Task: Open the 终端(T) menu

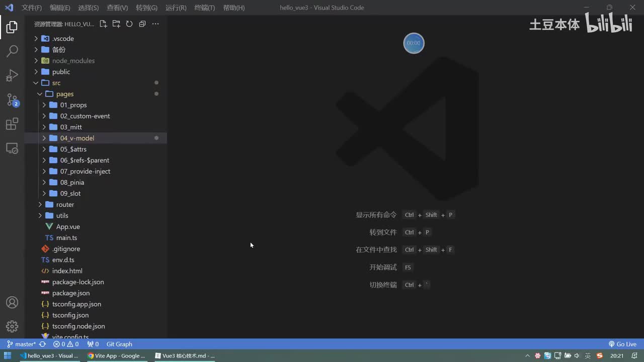Action: (204, 8)
